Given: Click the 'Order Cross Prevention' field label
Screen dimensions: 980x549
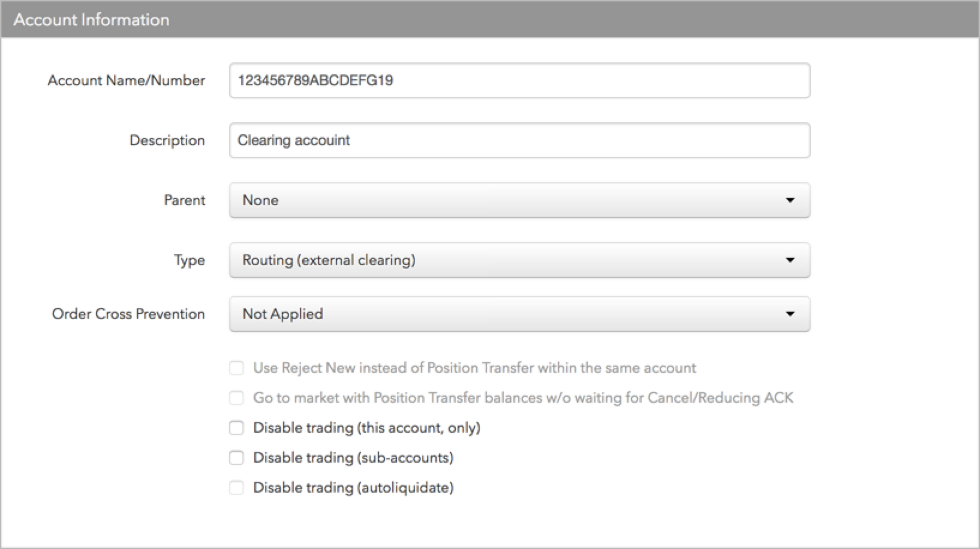Looking at the screenshot, I should click(128, 314).
